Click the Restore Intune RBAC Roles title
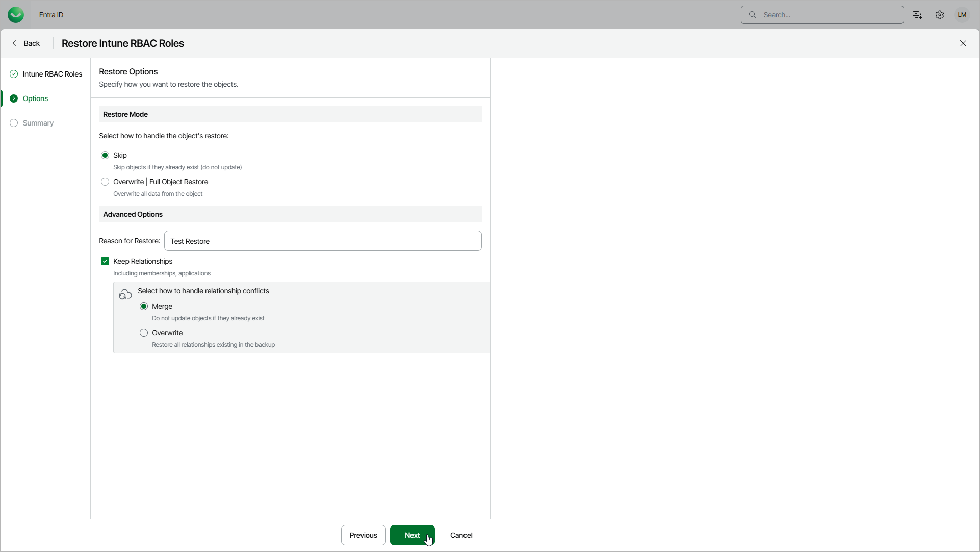The width and height of the screenshot is (980, 552). click(x=123, y=43)
